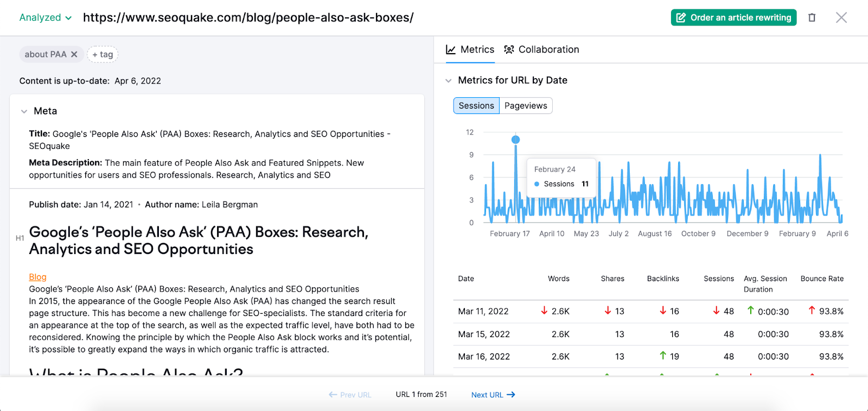The image size is (868, 411).
Task: Click the Mar 16, 2022 date cell
Action: (x=484, y=357)
